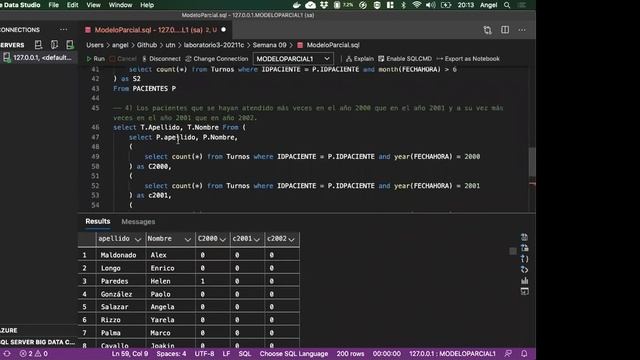Show active connections in Servers panel
The height and width of the screenshot is (360, 640).
tap(70, 44)
